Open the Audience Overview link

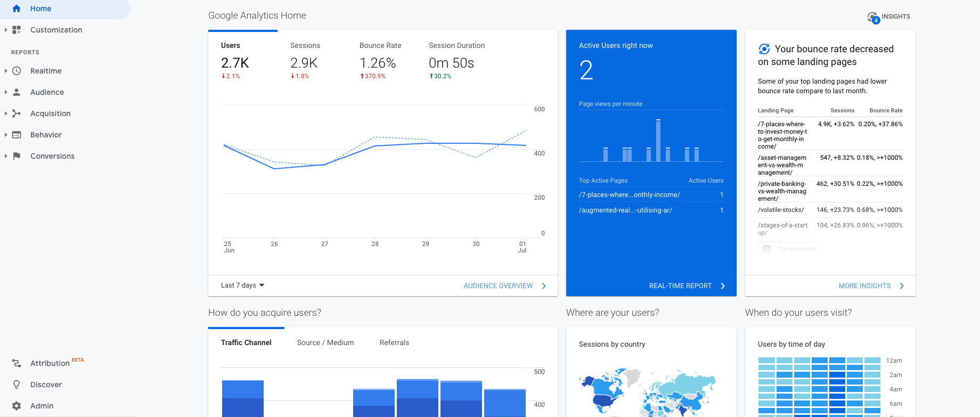tap(498, 286)
